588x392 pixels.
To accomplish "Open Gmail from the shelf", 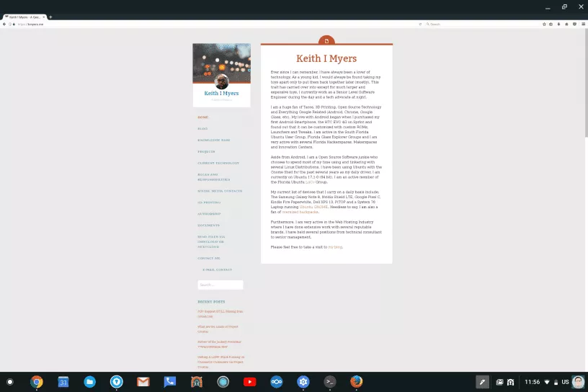I will pyautogui.click(x=143, y=381).
